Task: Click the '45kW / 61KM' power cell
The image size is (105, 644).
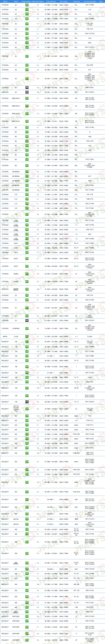Action: (64, 137)
